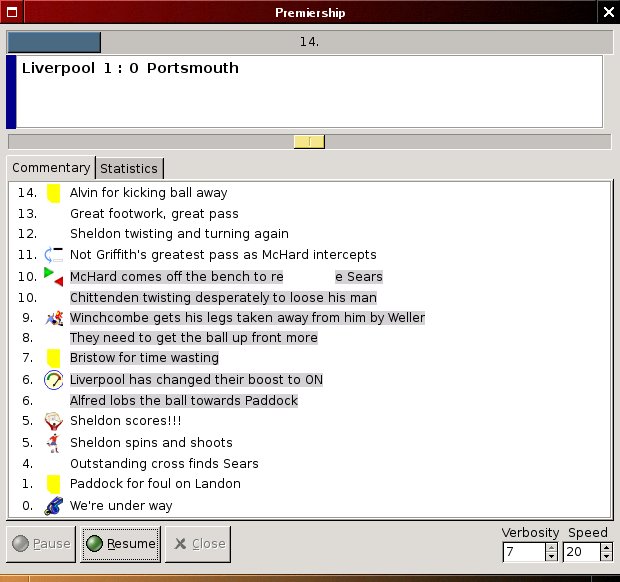Decrease the Verbosity value with down arrow
The image size is (620, 582).
point(551,556)
